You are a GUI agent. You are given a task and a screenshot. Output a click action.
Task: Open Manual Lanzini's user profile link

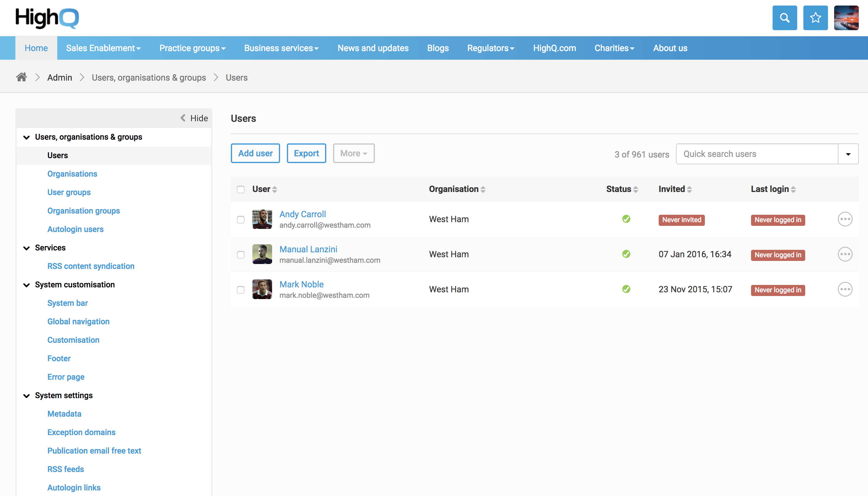[308, 249]
